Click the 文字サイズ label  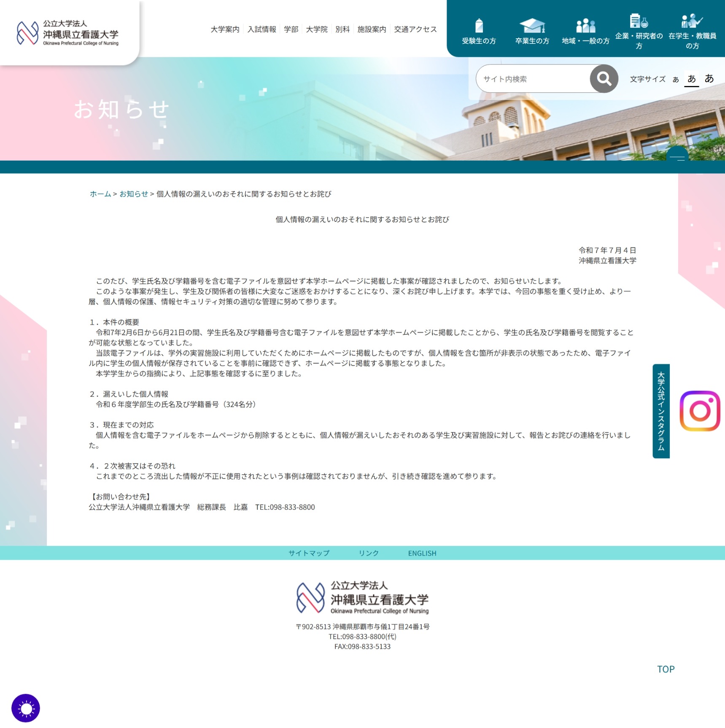click(647, 79)
